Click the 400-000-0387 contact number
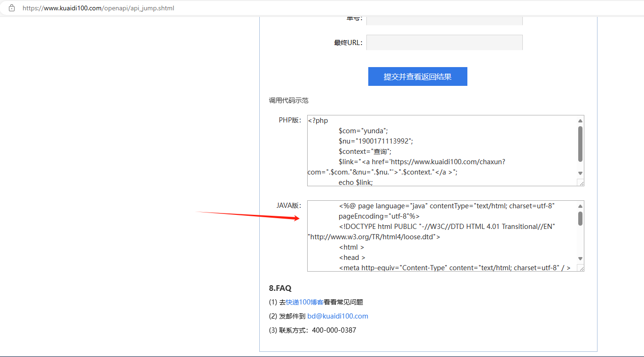This screenshot has width=644, height=357. coord(334,330)
